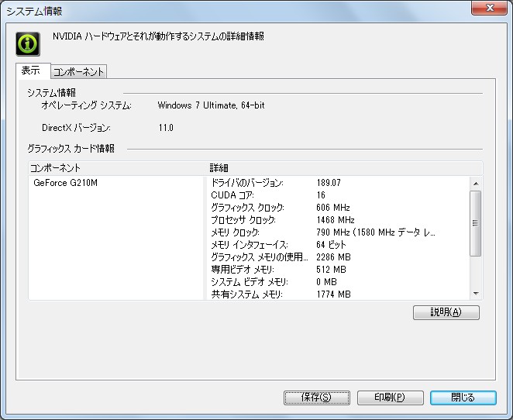Click the 共有システム メモリ label
The image size is (513, 420).
point(246,294)
